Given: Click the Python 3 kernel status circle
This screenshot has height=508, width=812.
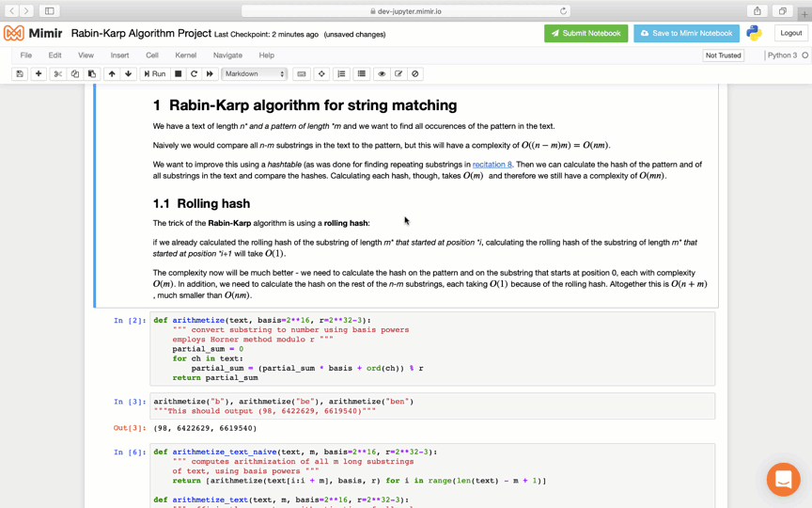Looking at the screenshot, I should point(804,56).
